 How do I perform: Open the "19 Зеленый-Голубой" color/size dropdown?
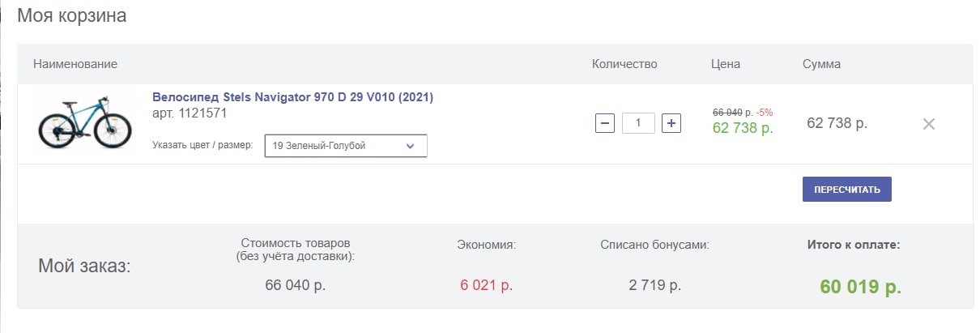(346, 146)
